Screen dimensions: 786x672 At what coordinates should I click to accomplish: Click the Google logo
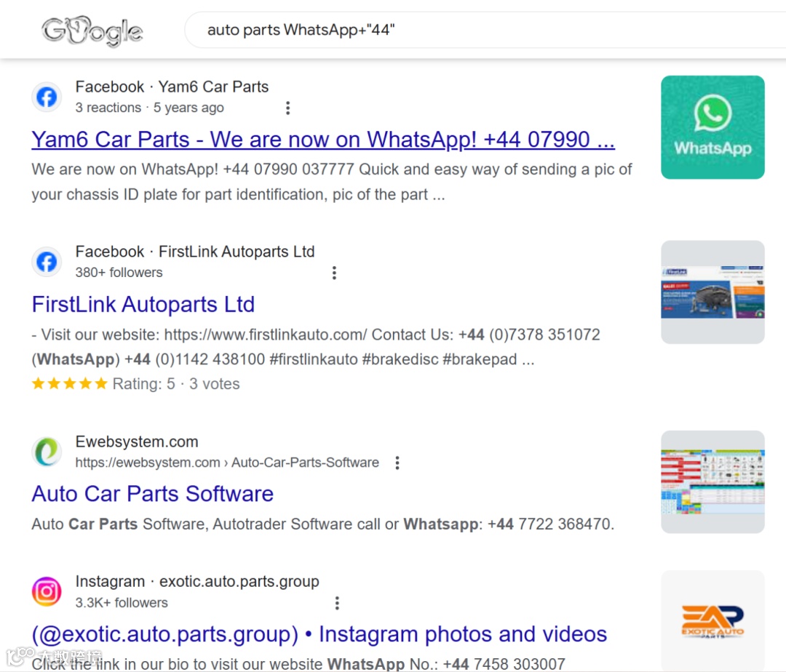92,31
